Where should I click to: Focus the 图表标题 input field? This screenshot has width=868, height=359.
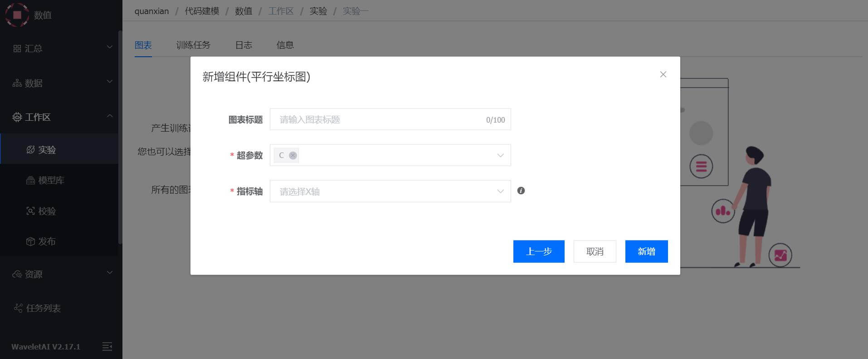click(x=390, y=119)
